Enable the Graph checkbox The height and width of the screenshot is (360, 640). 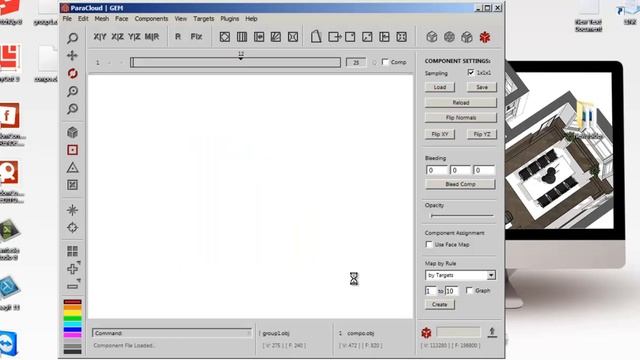[x=469, y=290]
